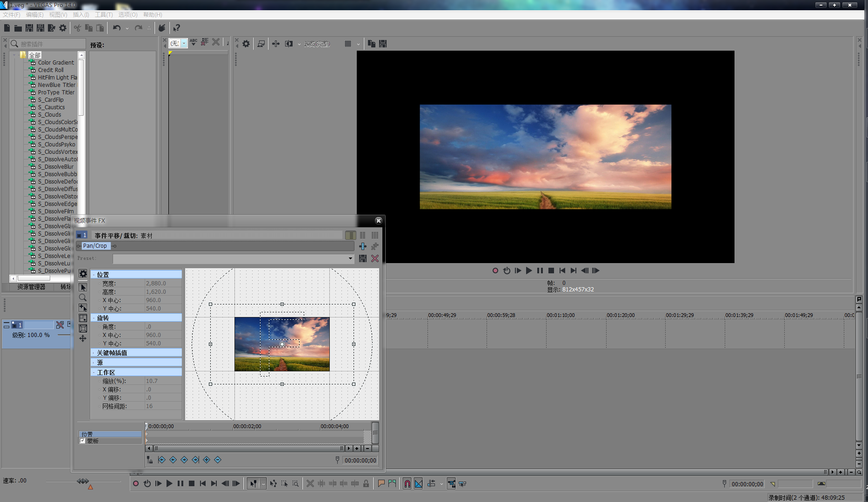Open the preview quality dropdown arrow

[299, 44]
